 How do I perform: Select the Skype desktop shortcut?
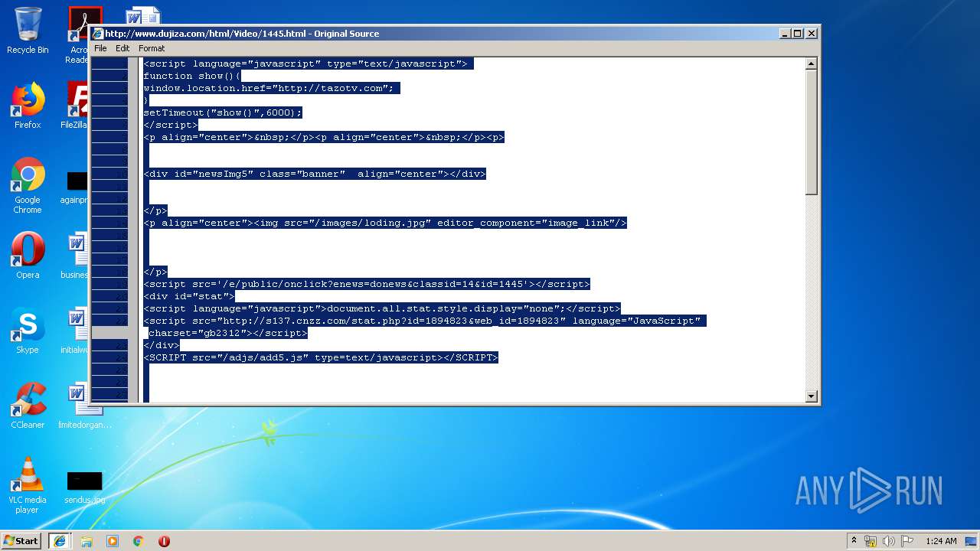28,331
